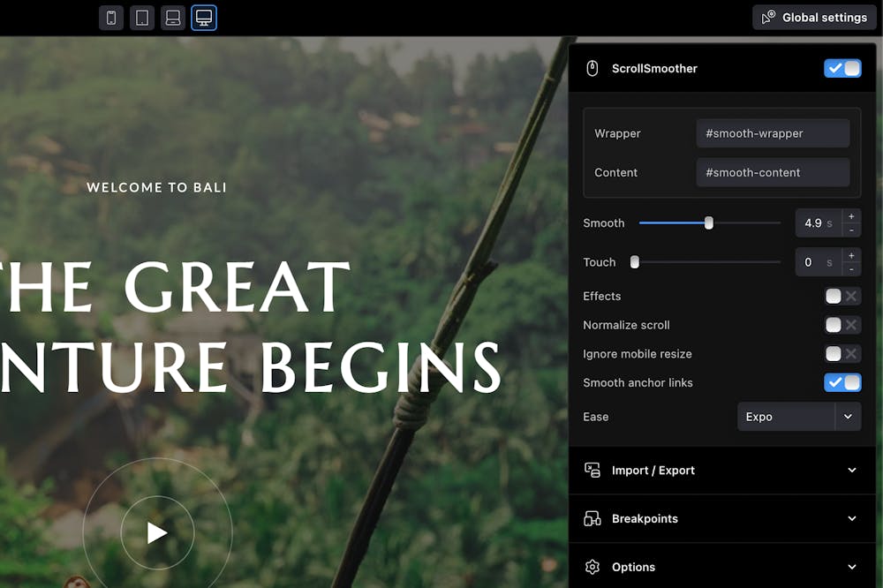The image size is (883, 588).
Task: Switch to laptop breakpoint preview
Action: pos(173,18)
